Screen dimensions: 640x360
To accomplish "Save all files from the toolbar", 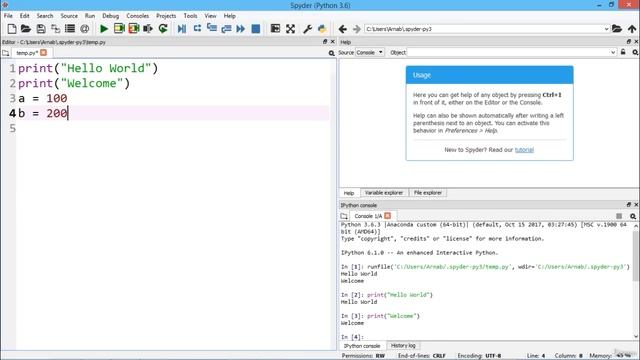I will (x=55, y=29).
